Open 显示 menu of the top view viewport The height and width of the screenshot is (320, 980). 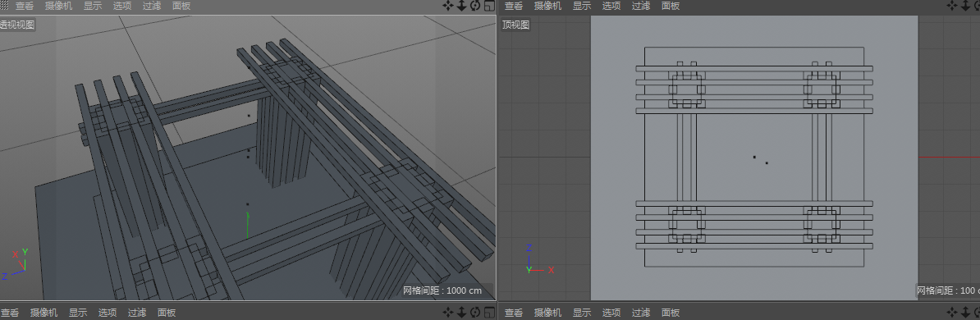click(x=582, y=7)
